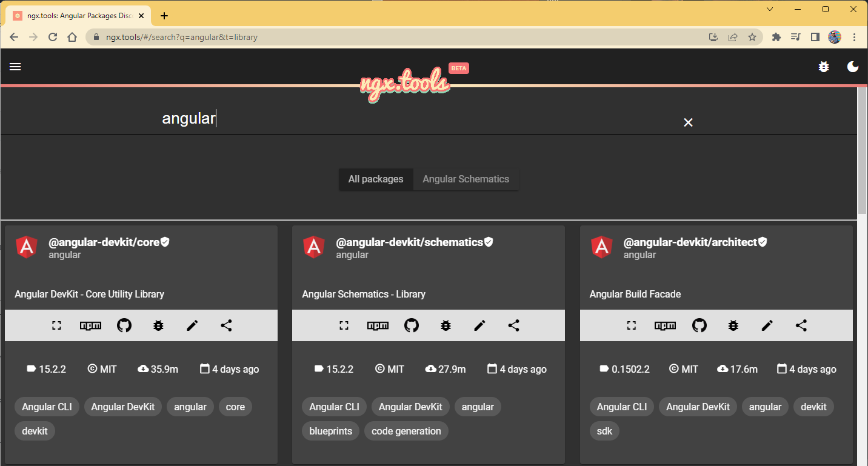The width and height of the screenshot is (868, 466).
Task: Bookmark this page with star icon
Action: (x=752, y=37)
